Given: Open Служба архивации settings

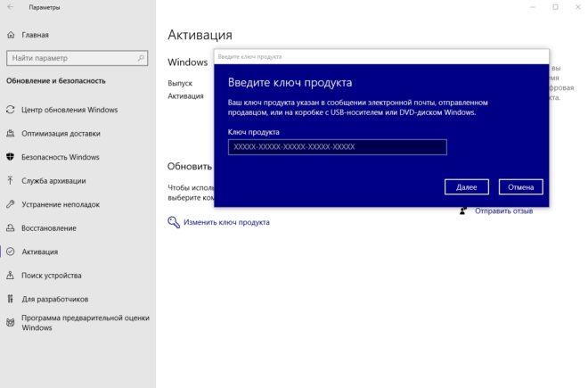Looking at the screenshot, I should click(x=53, y=181).
